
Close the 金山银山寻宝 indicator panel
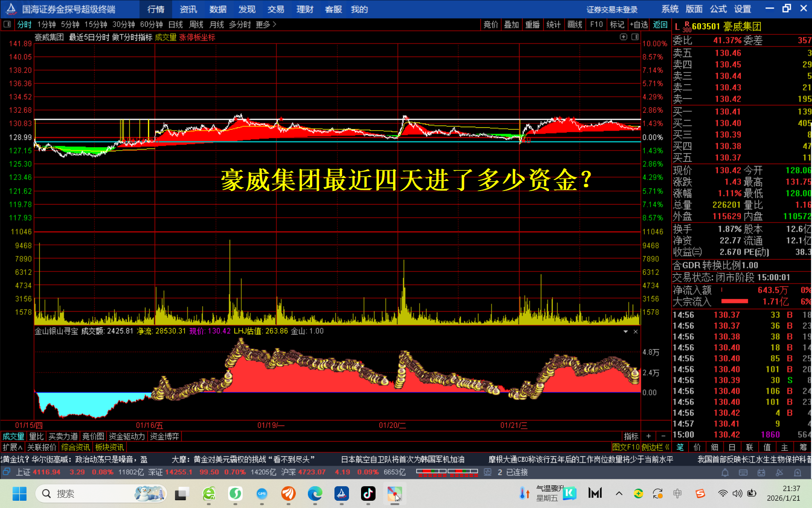(x=636, y=331)
